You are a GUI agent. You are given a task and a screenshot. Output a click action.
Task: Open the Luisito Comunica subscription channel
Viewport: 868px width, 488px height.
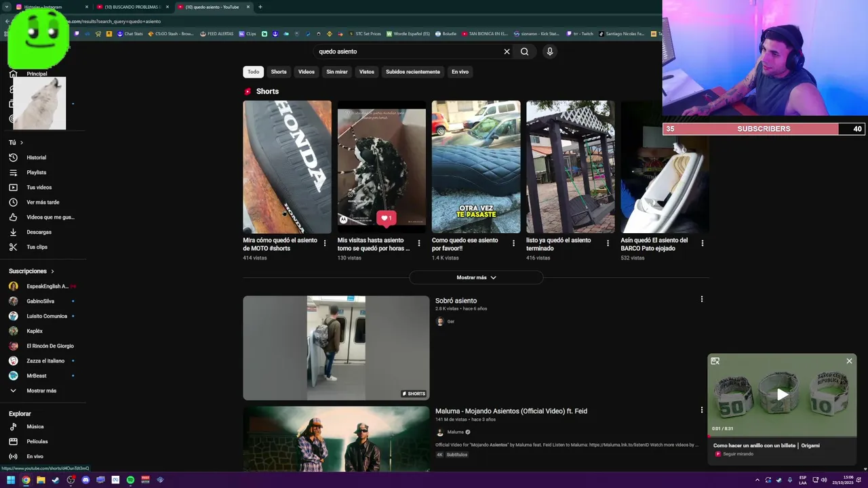[47, 316]
